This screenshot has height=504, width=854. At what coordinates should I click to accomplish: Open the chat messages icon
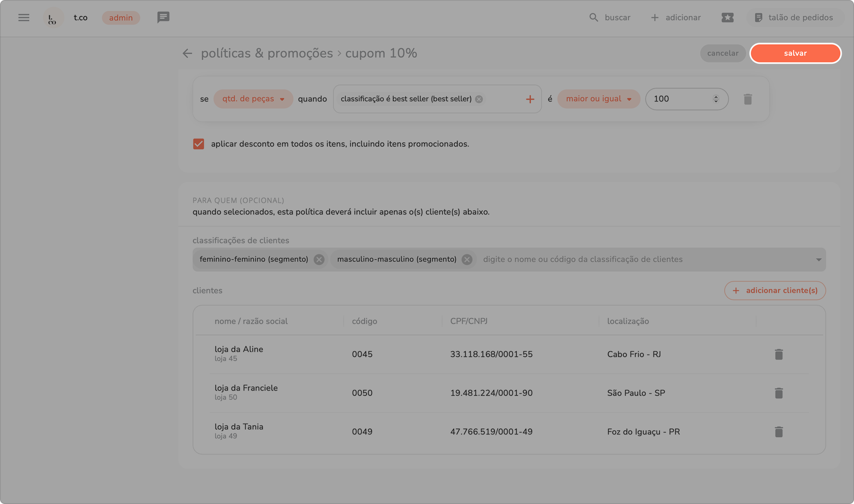point(163,17)
